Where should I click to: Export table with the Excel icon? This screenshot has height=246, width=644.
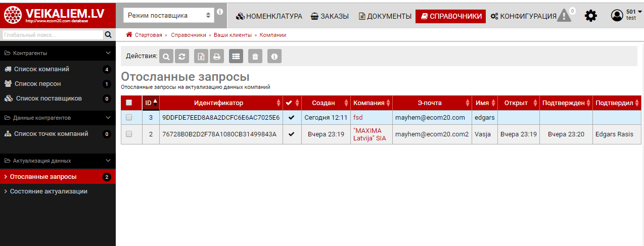tap(201, 57)
